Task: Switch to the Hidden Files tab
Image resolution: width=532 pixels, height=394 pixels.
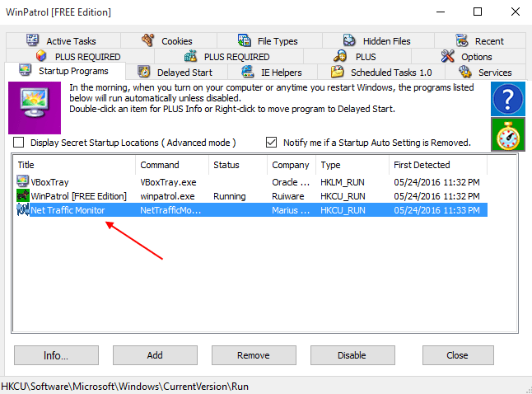Action: coord(378,40)
